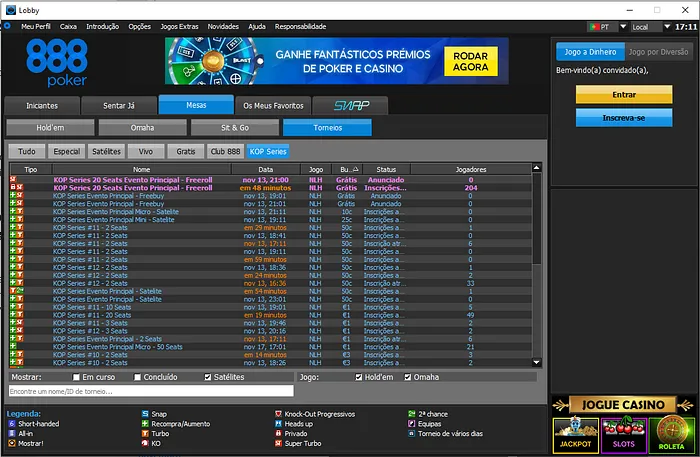Click the Inscreva-se button
The width and height of the screenshot is (700, 457).
(624, 118)
